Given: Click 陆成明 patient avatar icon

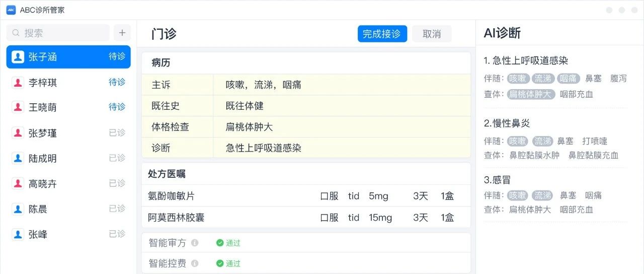Looking at the screenshot, I should (x=18, y=158).
